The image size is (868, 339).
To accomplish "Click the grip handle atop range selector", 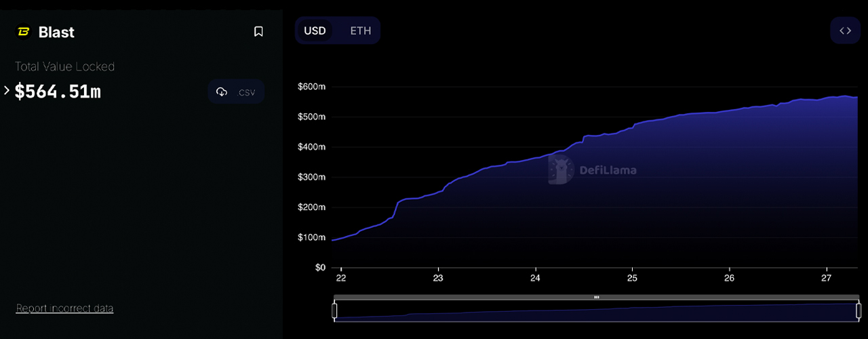I will (x=597, y=297).
